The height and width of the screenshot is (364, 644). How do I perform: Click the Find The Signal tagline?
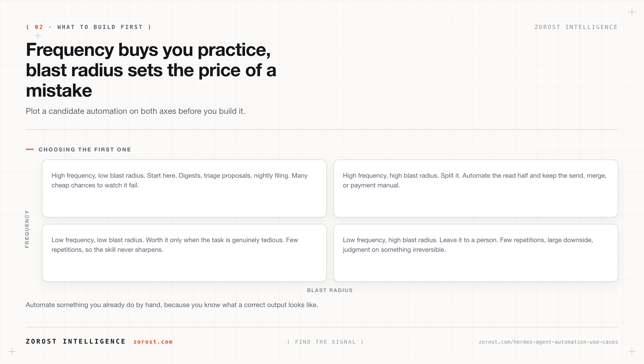tap(325, 342)
